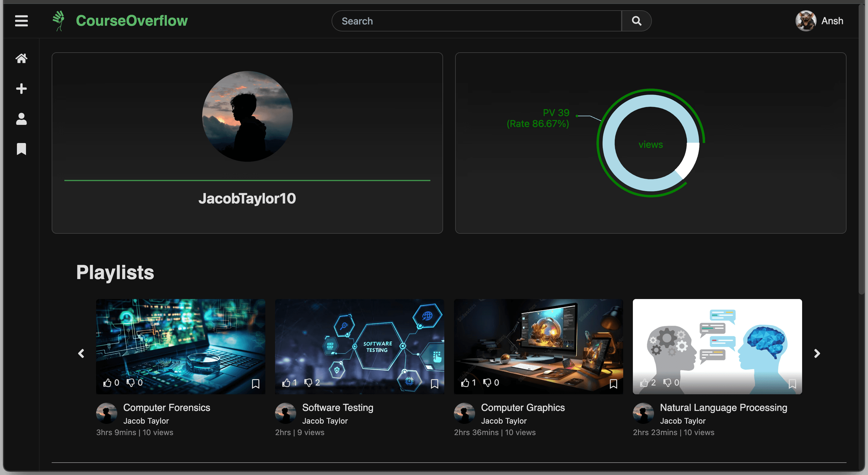Open saved bookmarks in sidebar
Screen dimensions: 868x475
(x=21, y=149)
